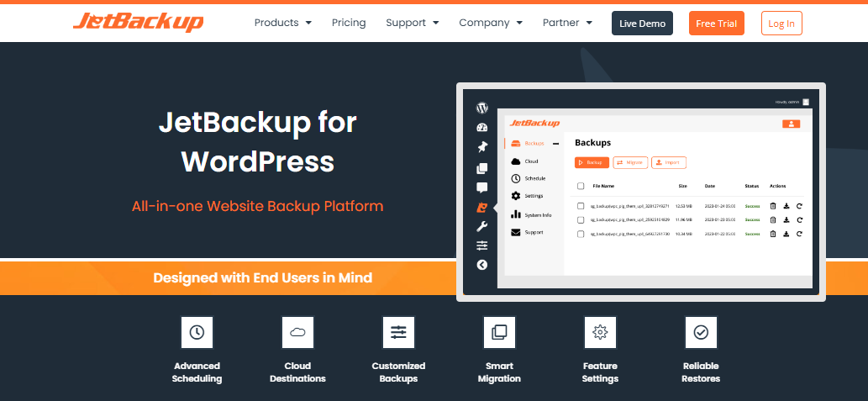Screen dimensions: 868x401
Task: Click the Live Demo button
Action: coord(642,24)
